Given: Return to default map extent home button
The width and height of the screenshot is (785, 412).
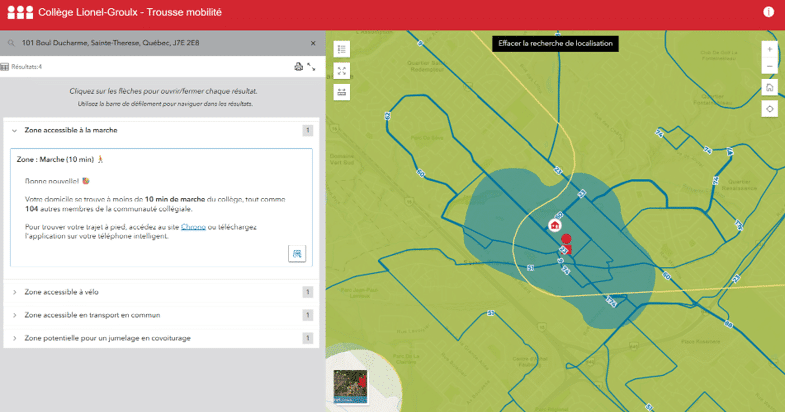Looking at the screenshot, I should click(769, 88).
